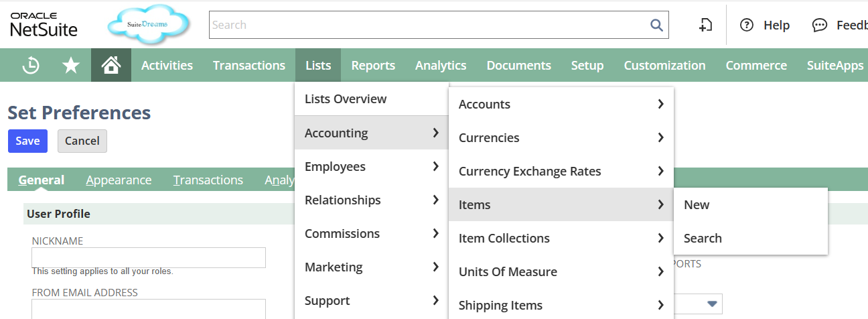Expand the Employees submenu
The image size is (868, 319).
(371, 166)
